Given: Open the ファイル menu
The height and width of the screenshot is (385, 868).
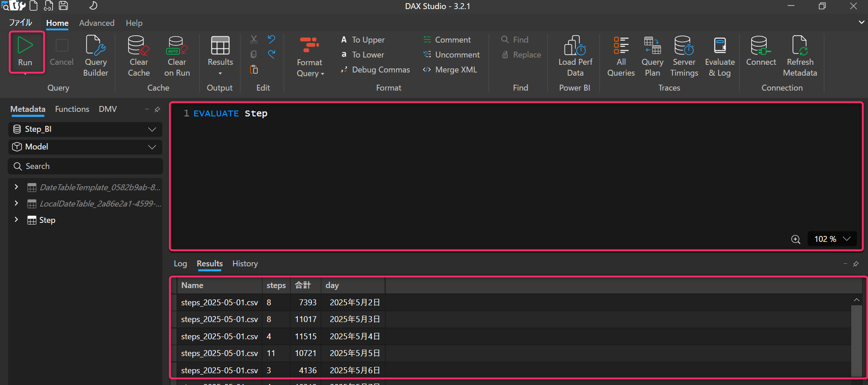Looking at the screenshot, I should click(20, 23).
